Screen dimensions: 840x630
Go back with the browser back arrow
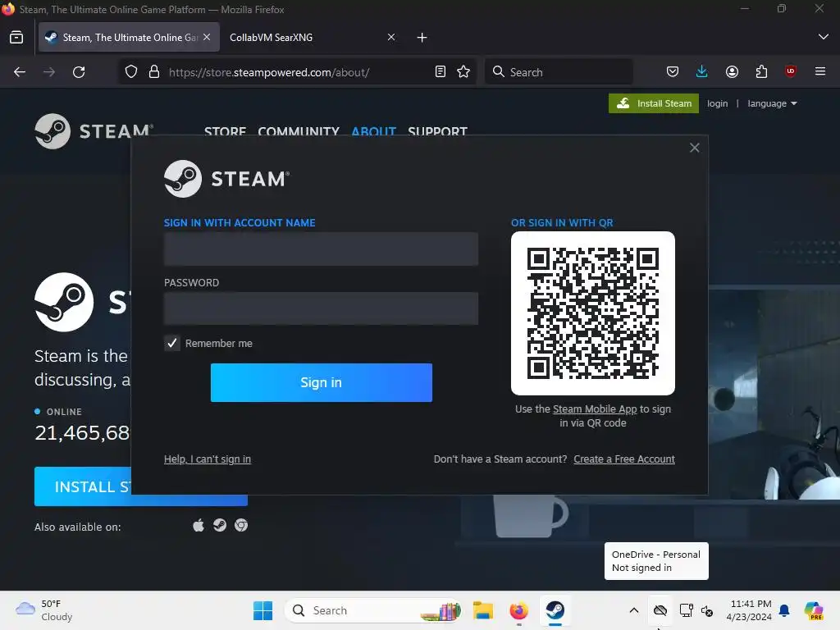point(20,72)
